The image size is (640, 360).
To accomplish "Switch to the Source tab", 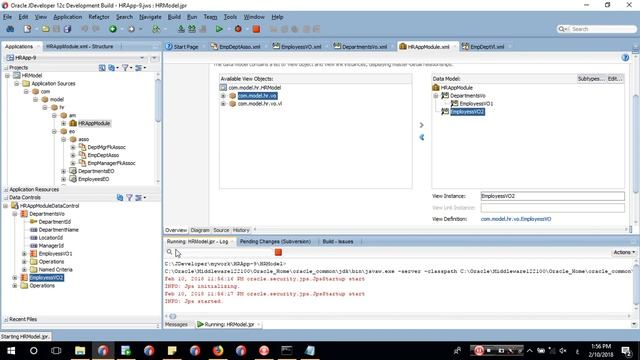I will click(x=221, y=230).
